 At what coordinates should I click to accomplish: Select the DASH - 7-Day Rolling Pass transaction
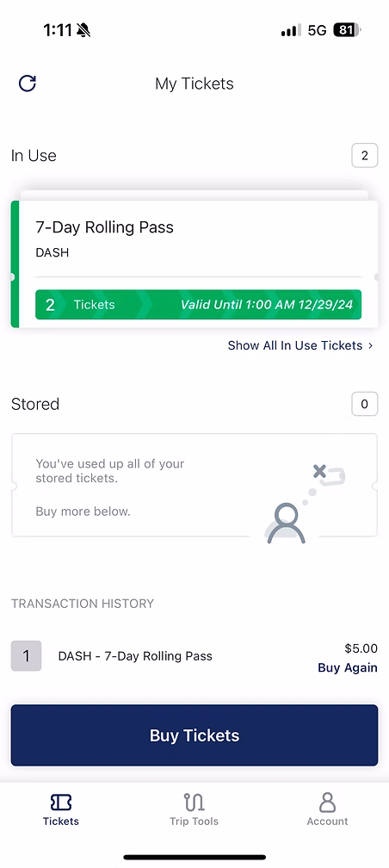click(194, 656)
